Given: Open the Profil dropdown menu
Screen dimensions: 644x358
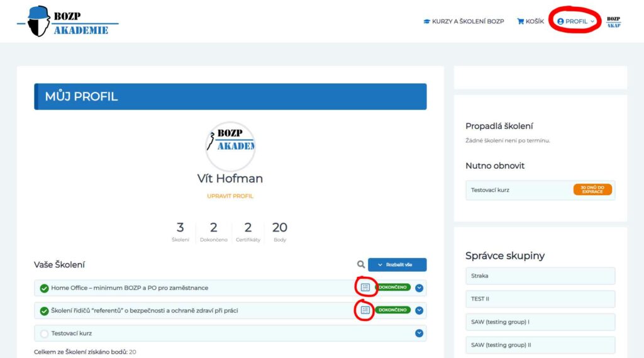Looking at the screenshot, I should (x=575, y=21).
